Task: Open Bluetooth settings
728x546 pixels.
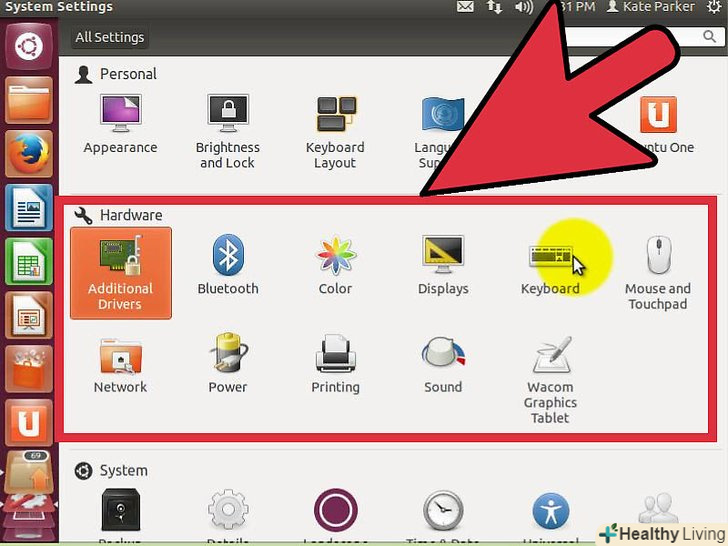Action: click(228, 264)
